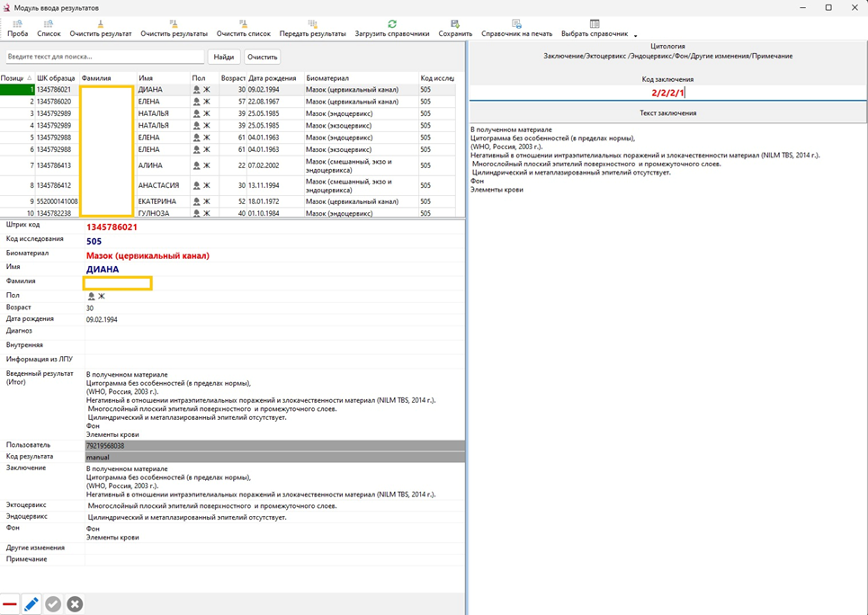Click the blue pencil edit icon
The height and width of the screenshot is (615, 868).
31,604
